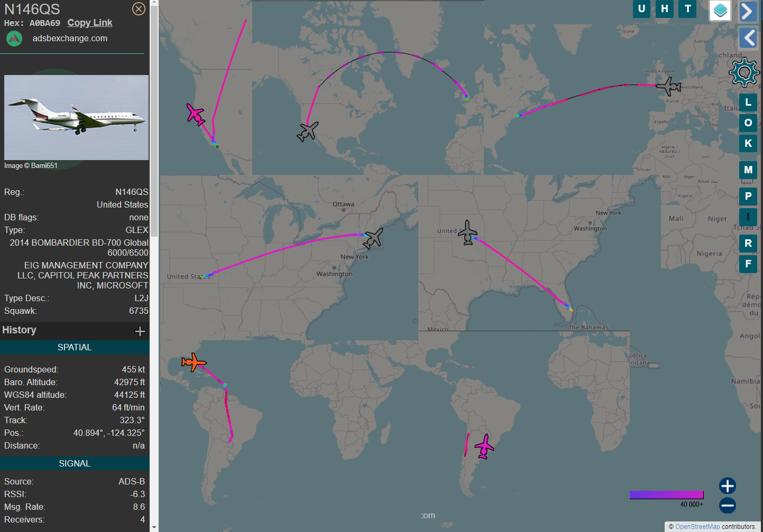
Task: Close the N146QS aircraft info panel
Action: point(139,9)
